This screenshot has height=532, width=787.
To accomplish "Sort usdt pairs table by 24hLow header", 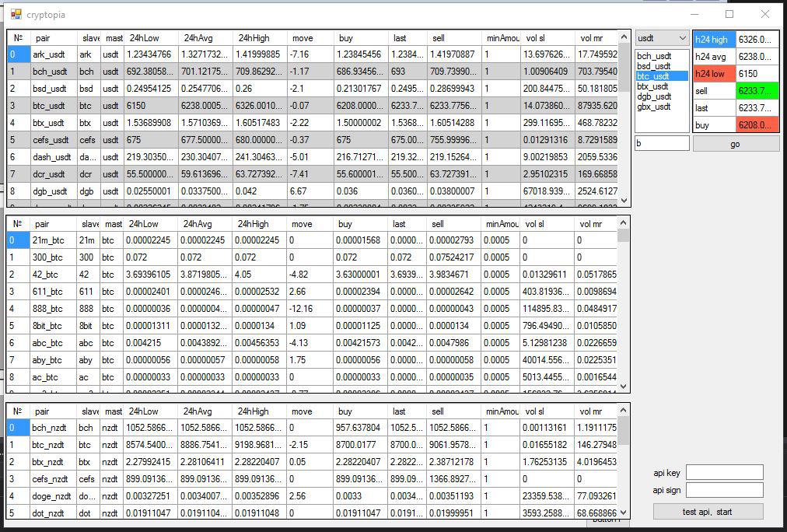I will tap(151, 38).
